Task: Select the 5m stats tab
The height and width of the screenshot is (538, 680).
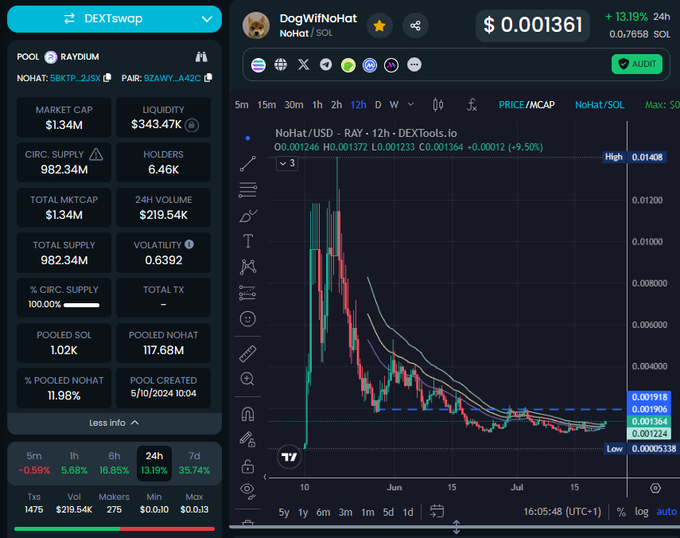Action: pos(34,463)
